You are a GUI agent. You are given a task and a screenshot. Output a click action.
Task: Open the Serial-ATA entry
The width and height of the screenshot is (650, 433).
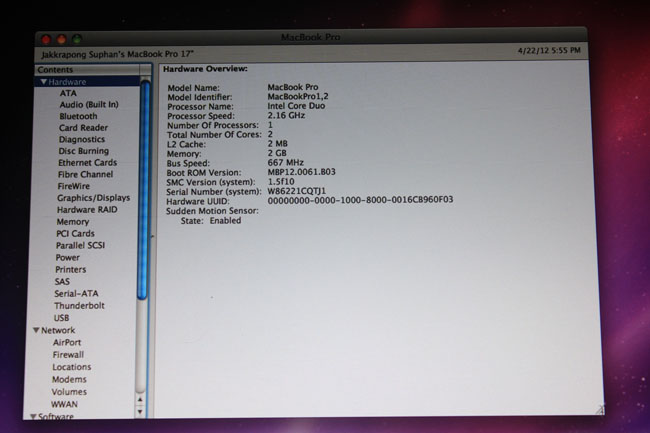coord(78,294)
